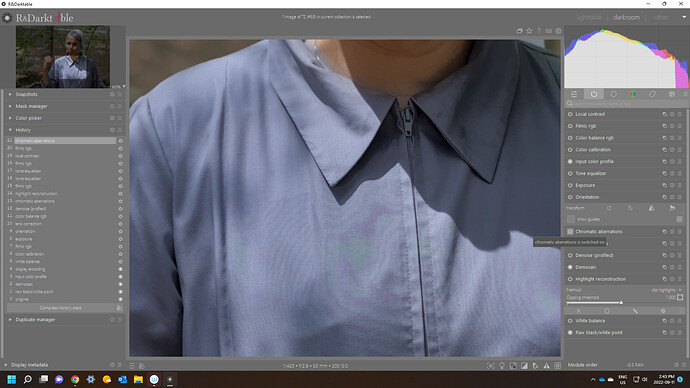The height and width of the screenshot is (388, 690).
Task: Toggle Color balance rgb module power
Action: pos(570,138)
